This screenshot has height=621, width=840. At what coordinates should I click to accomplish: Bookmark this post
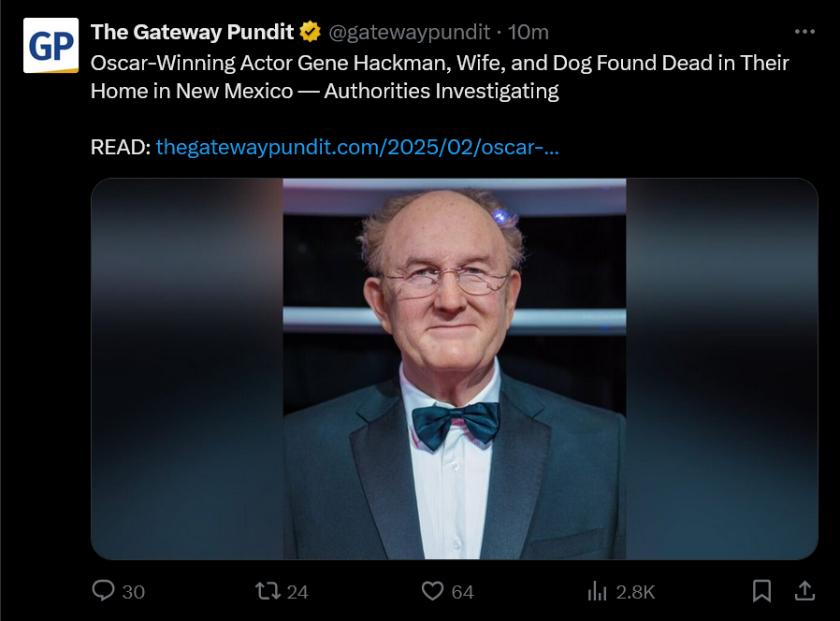click(x=762, y=591)
